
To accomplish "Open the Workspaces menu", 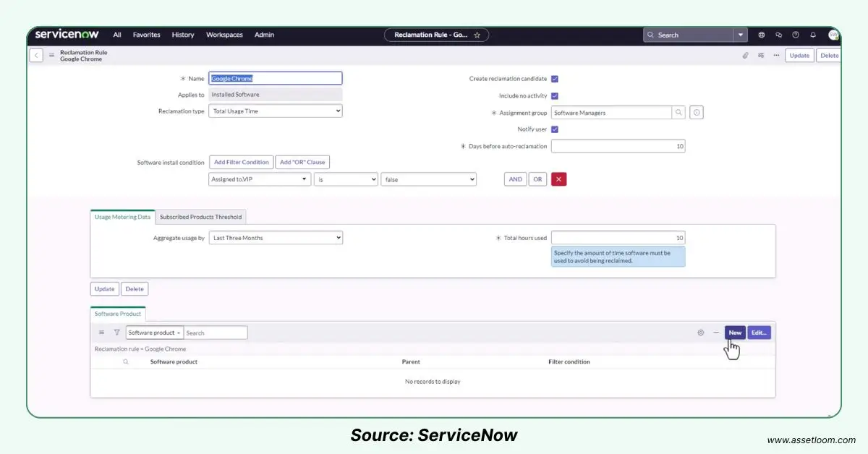I will coord(224,35).
